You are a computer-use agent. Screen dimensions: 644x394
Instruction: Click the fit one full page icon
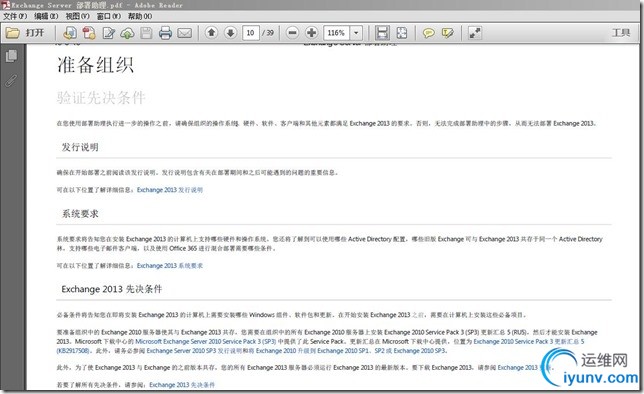tap(402, 33)
